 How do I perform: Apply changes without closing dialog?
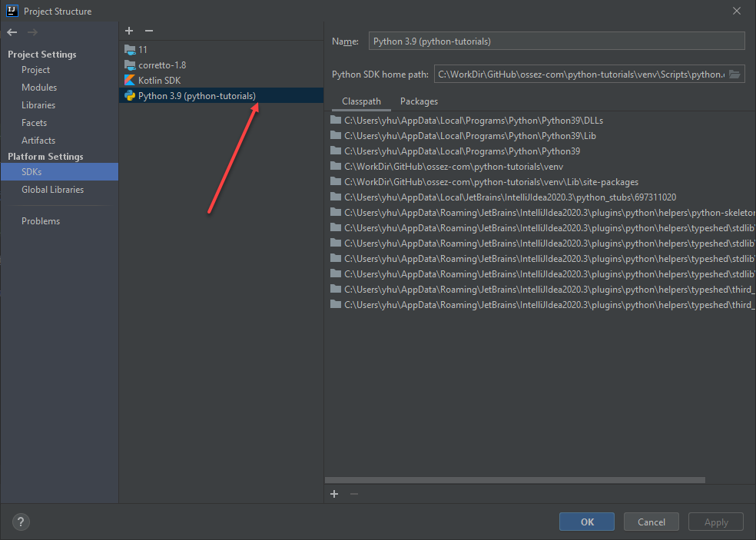pyautogui.click(x=715, y=522)
